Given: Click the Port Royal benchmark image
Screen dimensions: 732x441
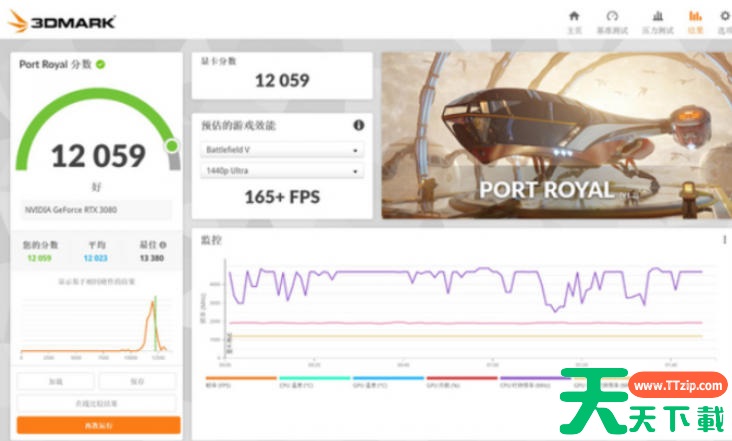Looking at the screenshot, I should pyautogui.click(x=556, y=135).
